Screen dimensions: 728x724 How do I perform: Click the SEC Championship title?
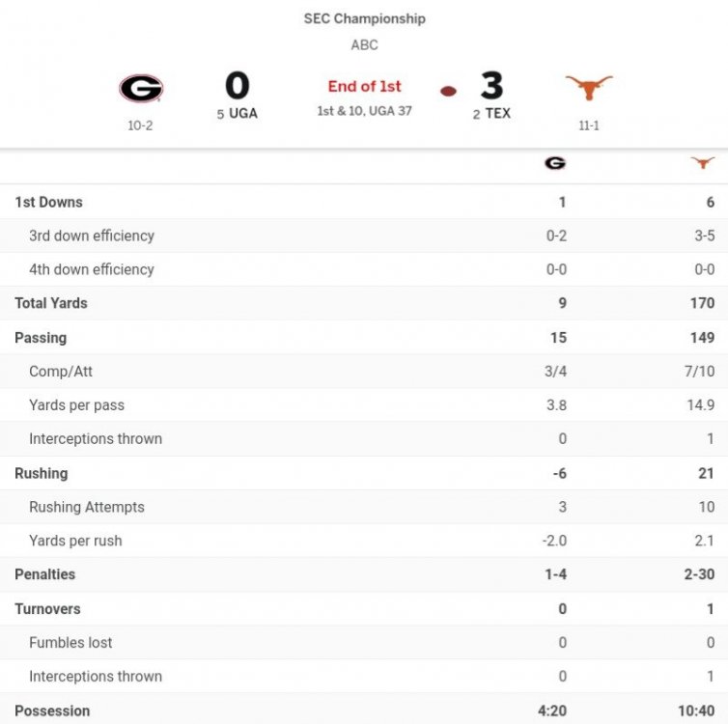[x=364, y=18]
